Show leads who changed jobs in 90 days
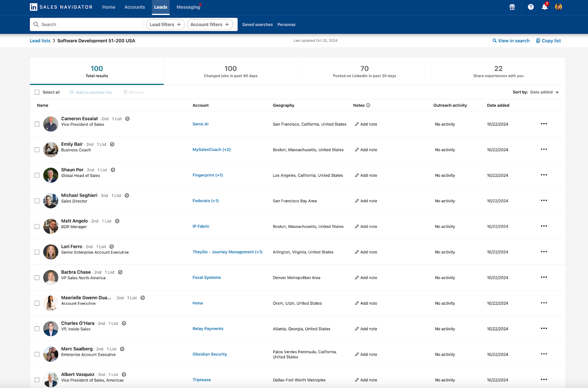This screenshot has height=388, width=588. click(x=231, y=71)
